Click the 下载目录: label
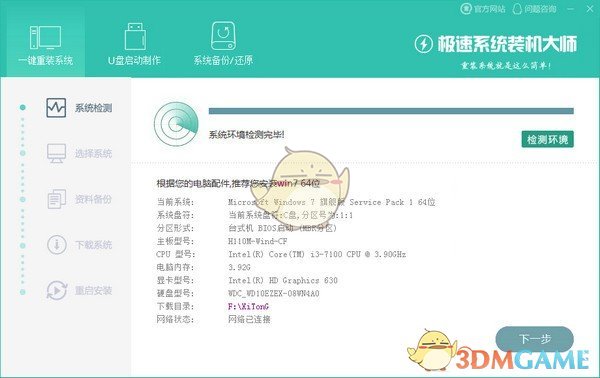The image size is (600, 378). tap(175, 306)
